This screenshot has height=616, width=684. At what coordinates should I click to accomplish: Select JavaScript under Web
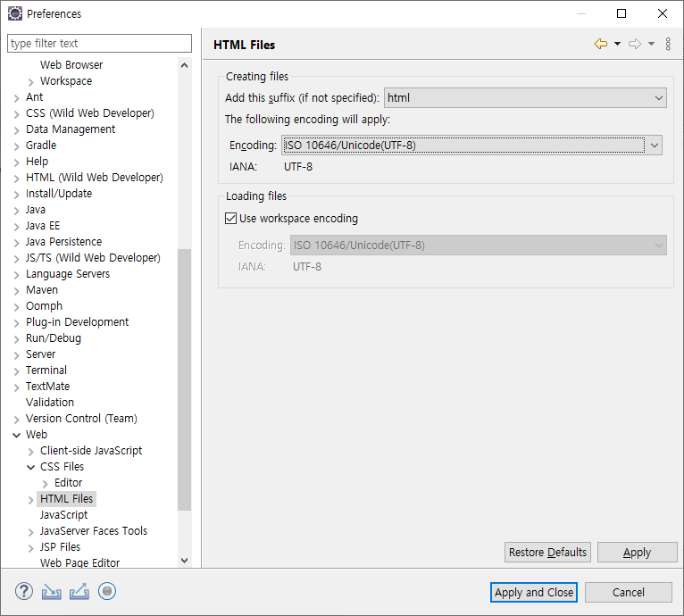click(x=63, y=515)
